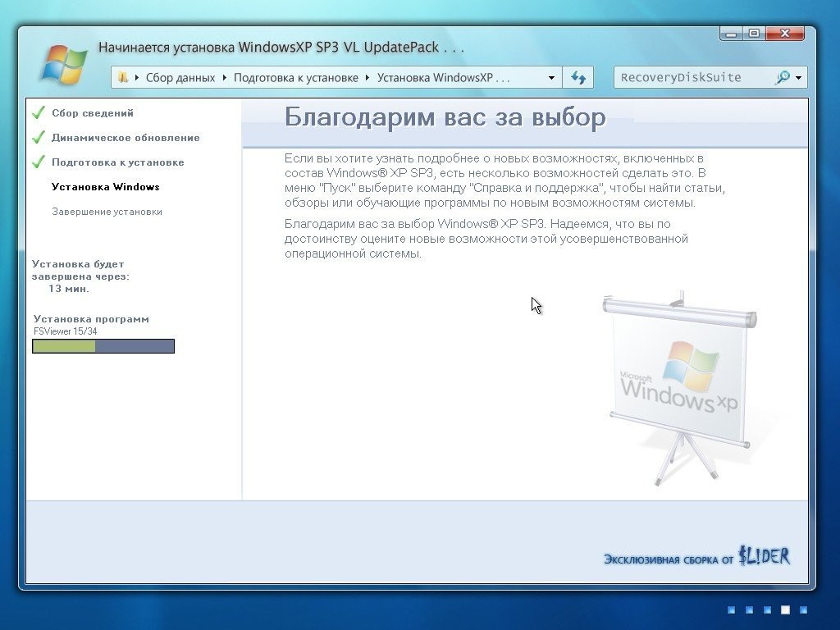Select the 'Подготовка к установке' step in sidebar
This screenshot has height=630, width=840.
[x=118, y=162]
